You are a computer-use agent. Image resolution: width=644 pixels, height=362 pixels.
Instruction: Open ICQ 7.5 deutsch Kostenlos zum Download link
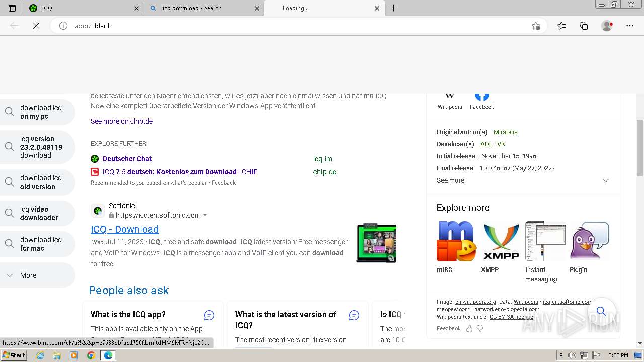[x=180, y=172]
